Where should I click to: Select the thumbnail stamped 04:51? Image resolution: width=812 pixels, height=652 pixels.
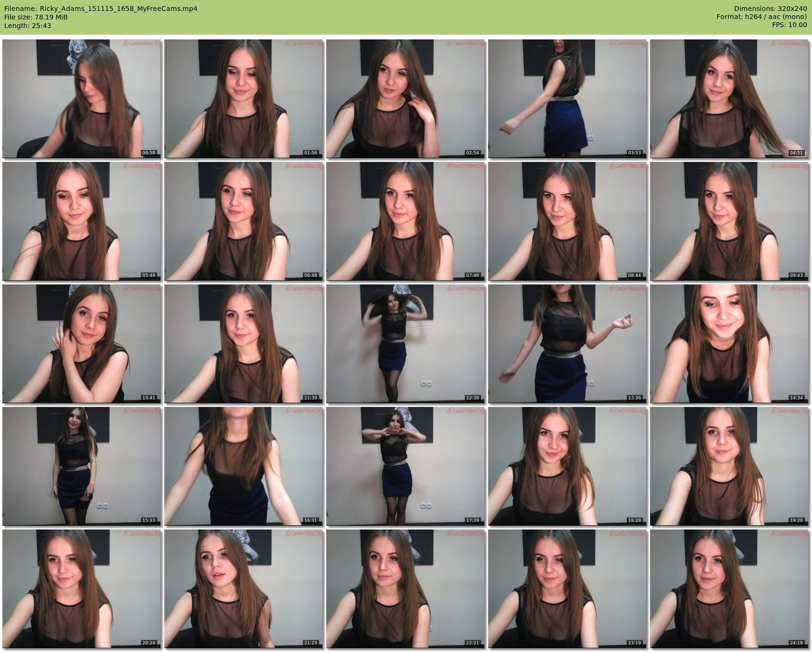pos(729,98)
